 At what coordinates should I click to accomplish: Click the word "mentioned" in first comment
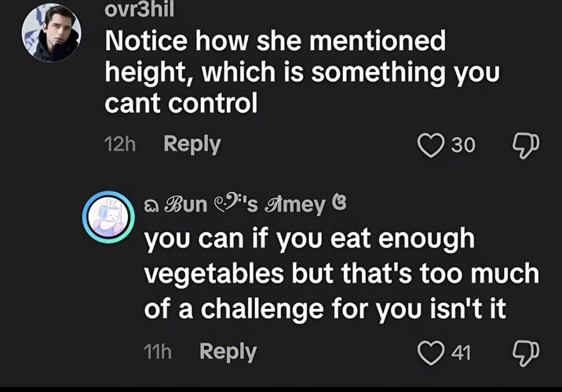tap(378, 41)
